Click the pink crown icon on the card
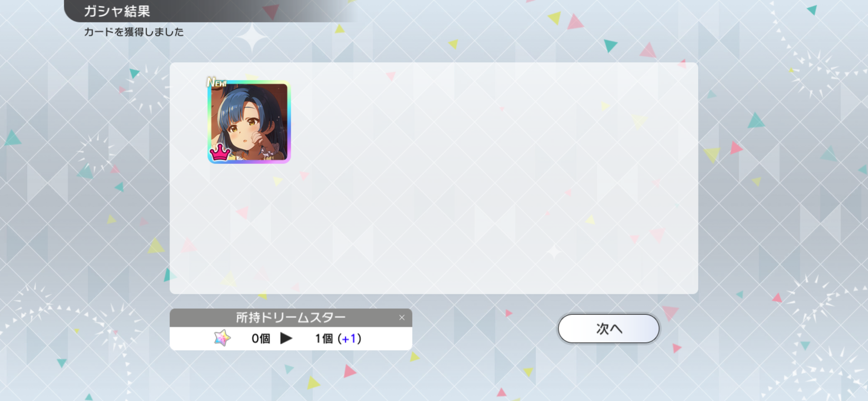Screen dimensions: 868x401 [x=220, y=152]
